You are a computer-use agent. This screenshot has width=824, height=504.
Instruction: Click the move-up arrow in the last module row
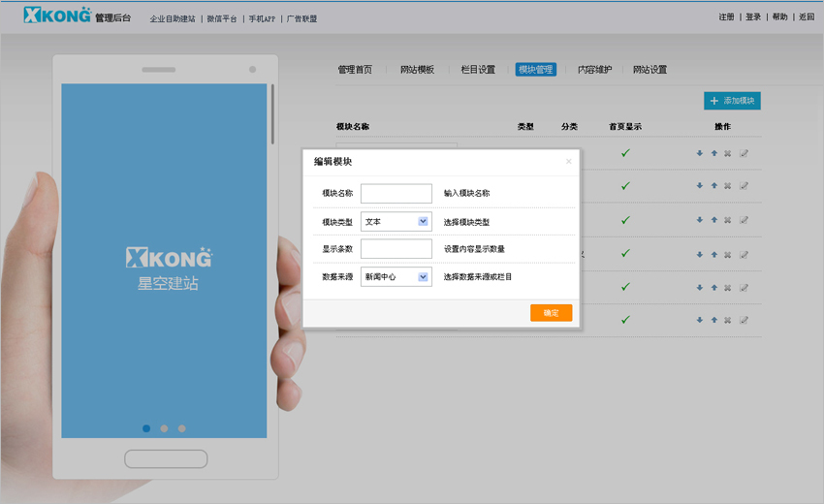(x=713, y=321)
